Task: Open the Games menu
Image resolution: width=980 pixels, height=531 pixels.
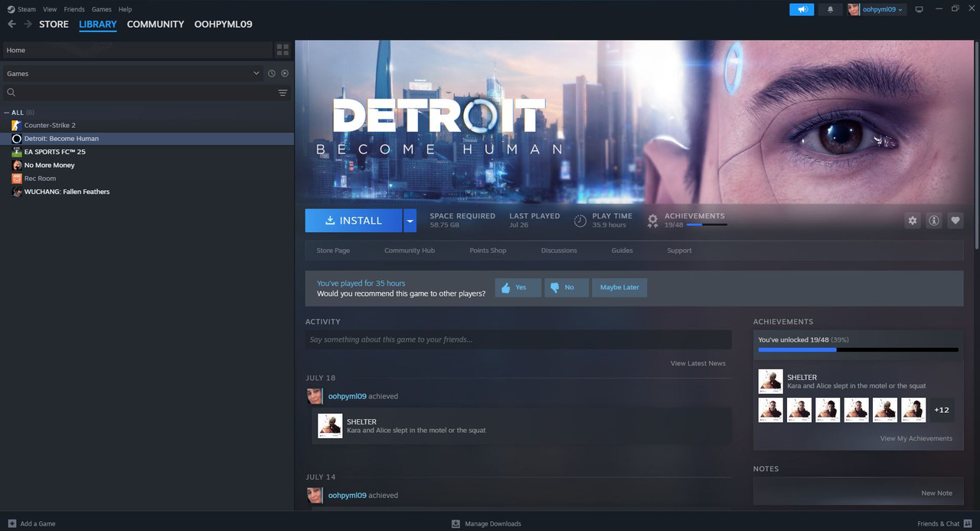Action: coord(101,9)
